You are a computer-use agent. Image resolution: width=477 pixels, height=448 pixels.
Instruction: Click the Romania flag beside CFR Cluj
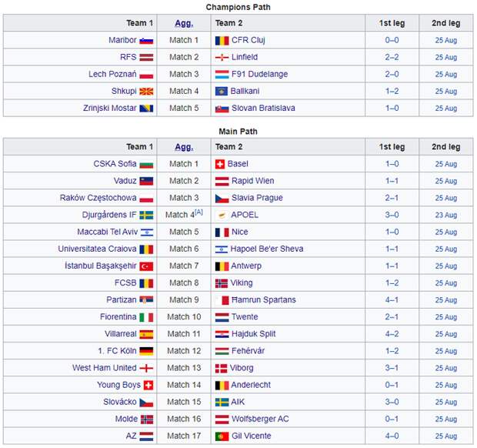pyautogui.click(x=222, y=41)
